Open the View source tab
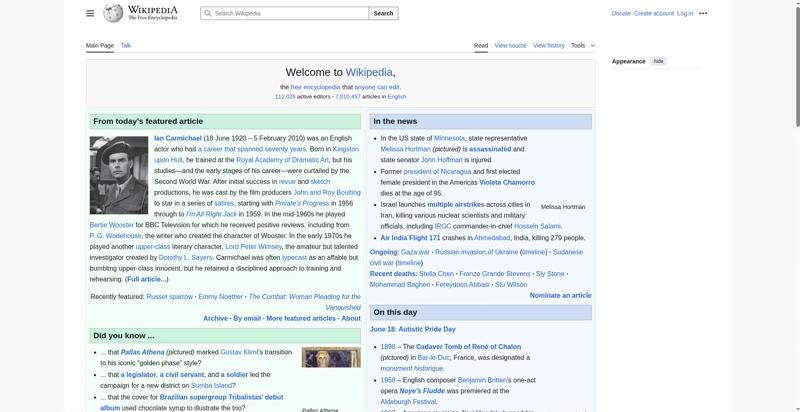This screenshot has width=800, height=412. (x=510, y=45)
